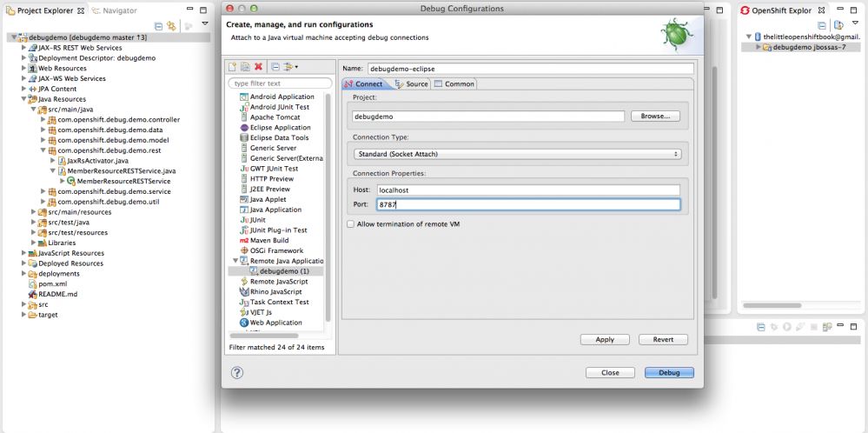This screenshot has width=868, height=433.
Task: Collapse all in OpenShift Explorer toolbar
Action: point(822,25)
